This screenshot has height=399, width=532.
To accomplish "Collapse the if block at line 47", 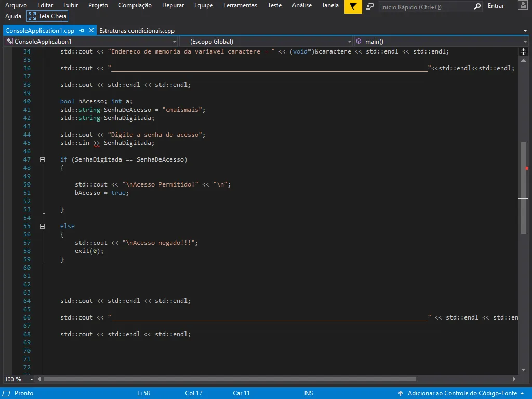I will [43, 159].
